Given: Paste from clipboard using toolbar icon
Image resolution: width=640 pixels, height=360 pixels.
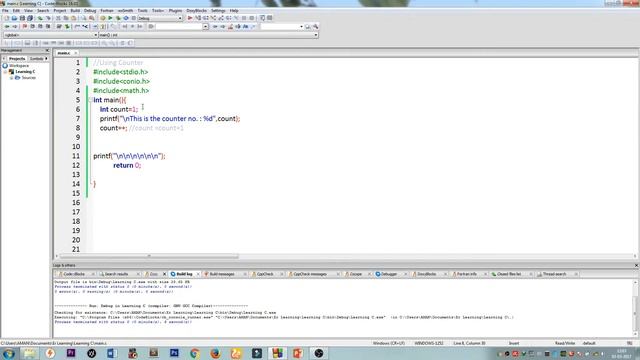Looking at the screenshot, I should pos(73,18).
